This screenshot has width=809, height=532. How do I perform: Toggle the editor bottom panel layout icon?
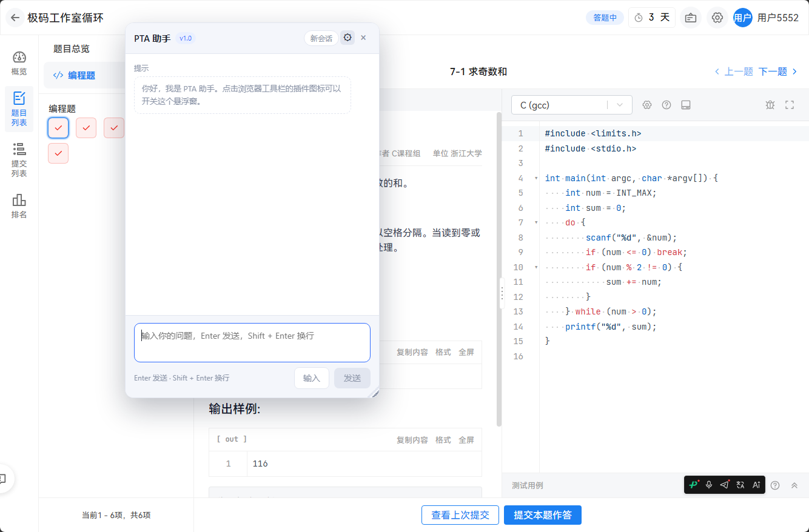coord(686,105)
